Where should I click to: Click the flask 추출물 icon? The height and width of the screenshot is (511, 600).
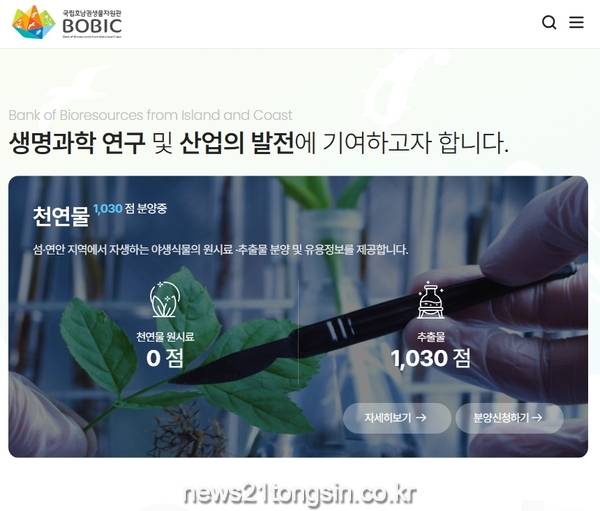click(x=431, y=300)
